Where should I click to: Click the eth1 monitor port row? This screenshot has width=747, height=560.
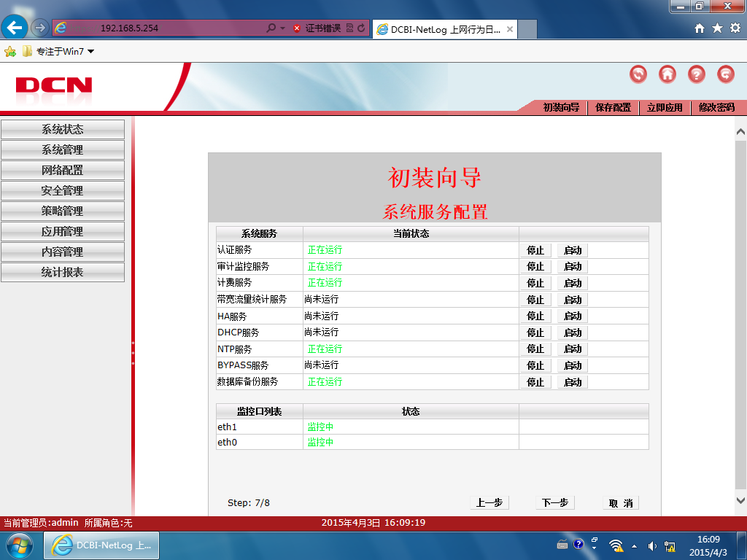click(x=432, y=427)
